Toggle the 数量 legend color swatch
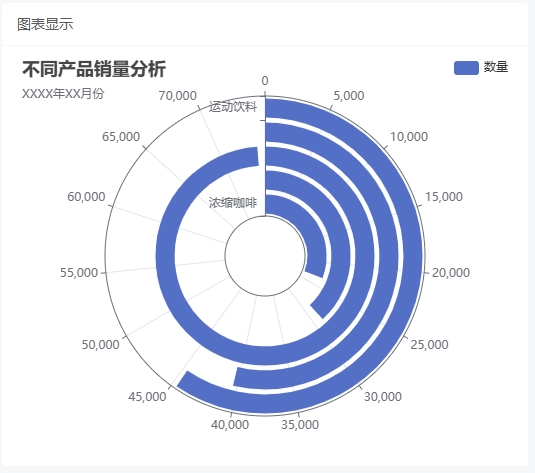This screenshot has width=535, height=473. pos(466,68)
